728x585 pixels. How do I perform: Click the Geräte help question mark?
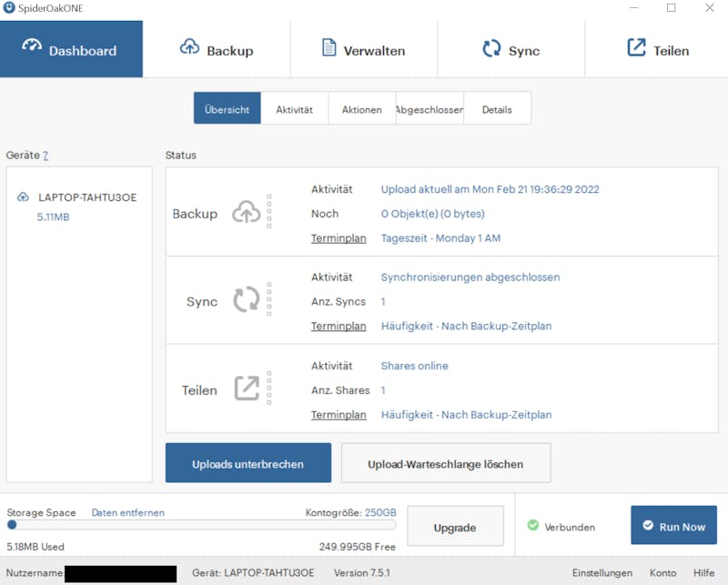click(x=45, y=155)
